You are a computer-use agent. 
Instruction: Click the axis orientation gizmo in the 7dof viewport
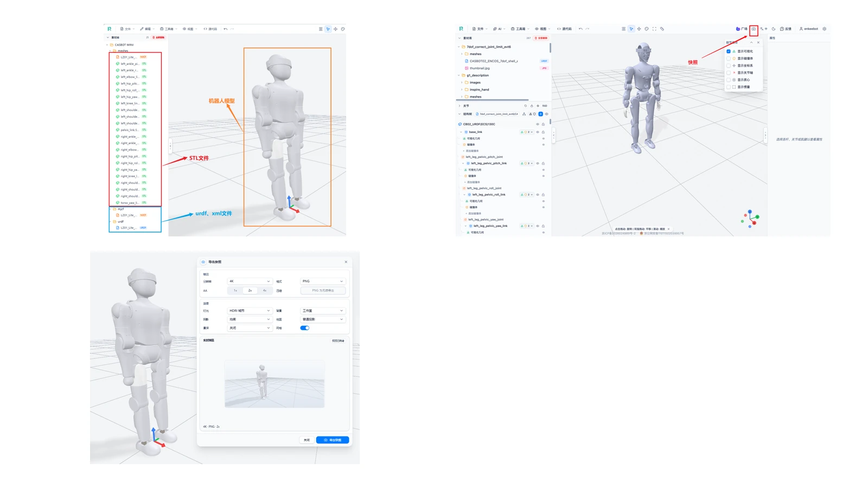pyautogui.click(x=750, y=219)
